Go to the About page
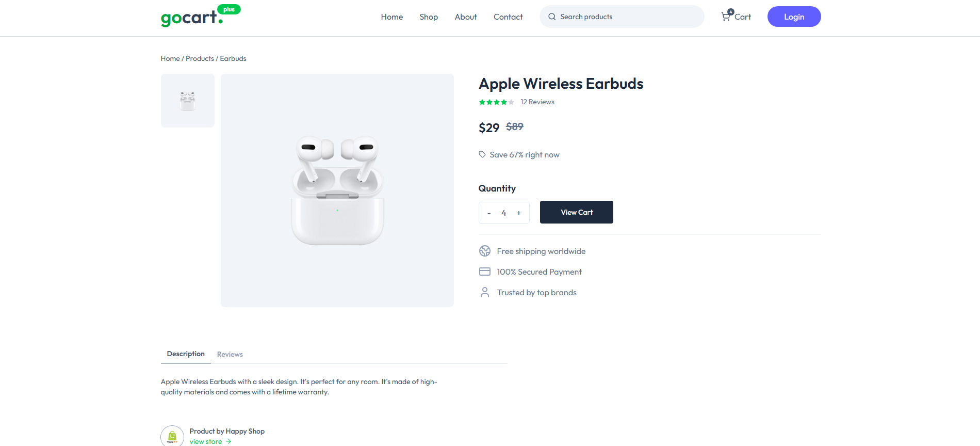The height and width of the screenshot is (446, 980). tap(466, 17)
